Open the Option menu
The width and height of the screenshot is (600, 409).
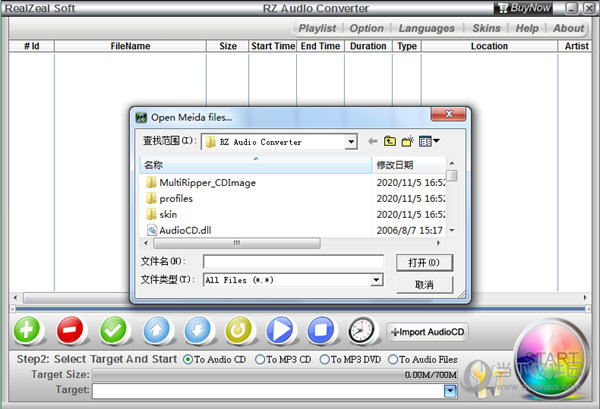(x=366, y=28)
